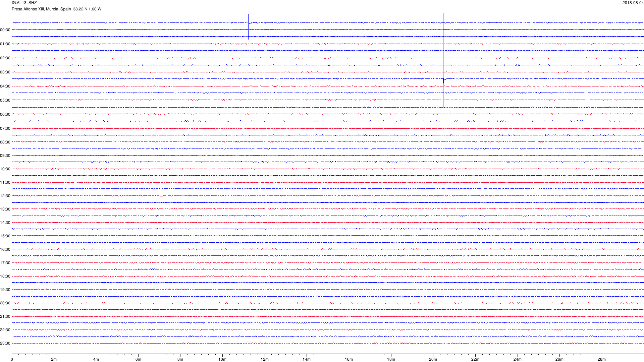Click the 13:30 time label
644x362 pixels.
pyautogui.click(x=5, y=209)
